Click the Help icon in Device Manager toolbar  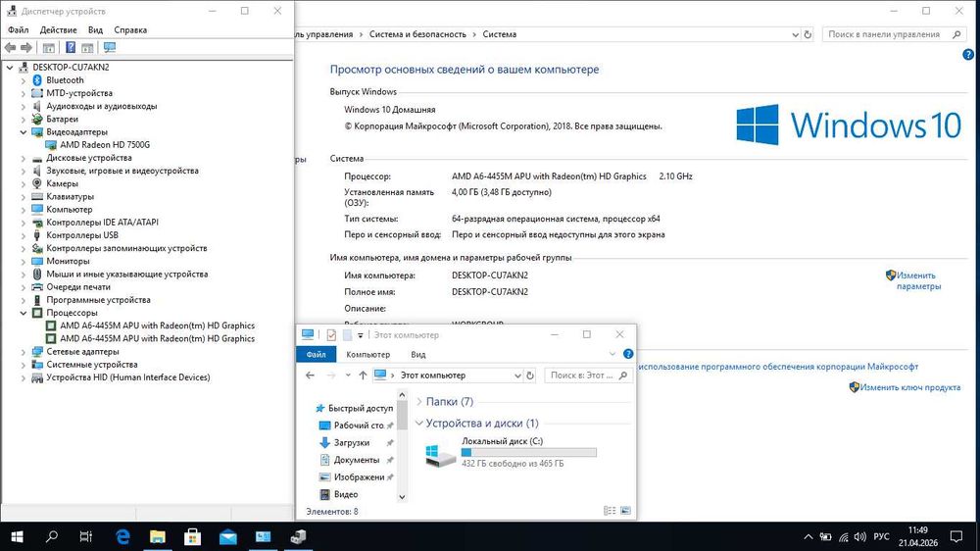pos(71,47)
